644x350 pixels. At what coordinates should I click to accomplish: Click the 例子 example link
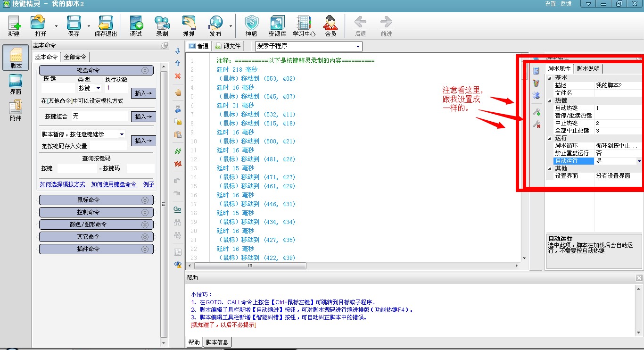(x=149, y=184)
